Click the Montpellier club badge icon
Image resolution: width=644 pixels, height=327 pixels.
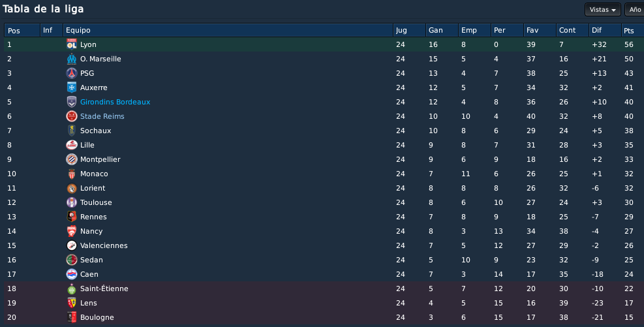[72, 159]
